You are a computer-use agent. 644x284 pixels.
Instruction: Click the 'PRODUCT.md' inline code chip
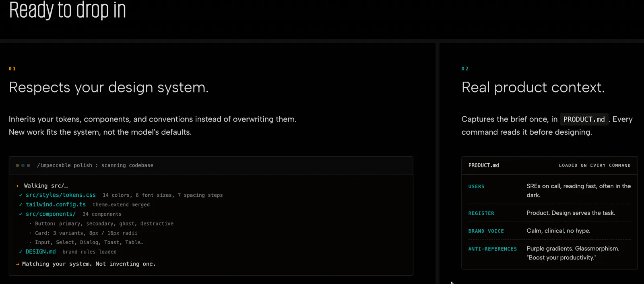tap(584, 119)
